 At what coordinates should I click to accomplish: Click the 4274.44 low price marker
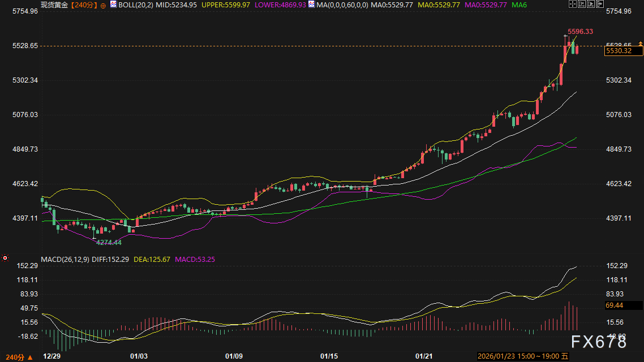pyautogui.click(x=109, y=242)
